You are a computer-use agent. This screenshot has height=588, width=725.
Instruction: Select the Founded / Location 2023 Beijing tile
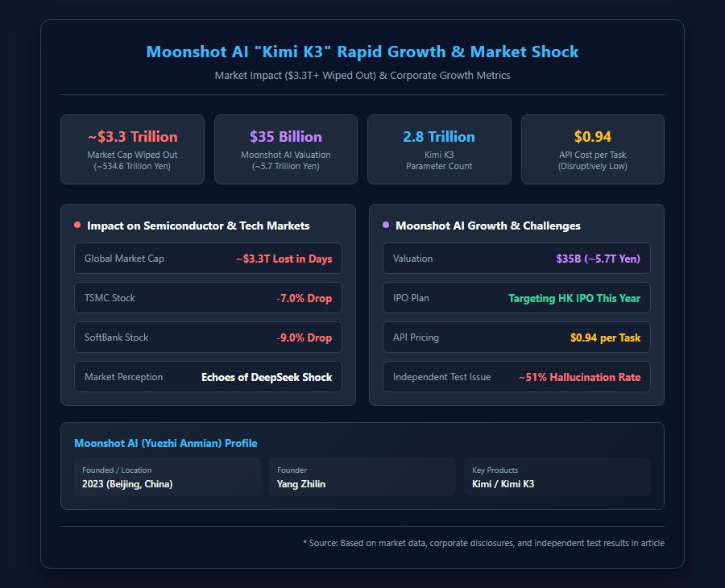point(168,477)
